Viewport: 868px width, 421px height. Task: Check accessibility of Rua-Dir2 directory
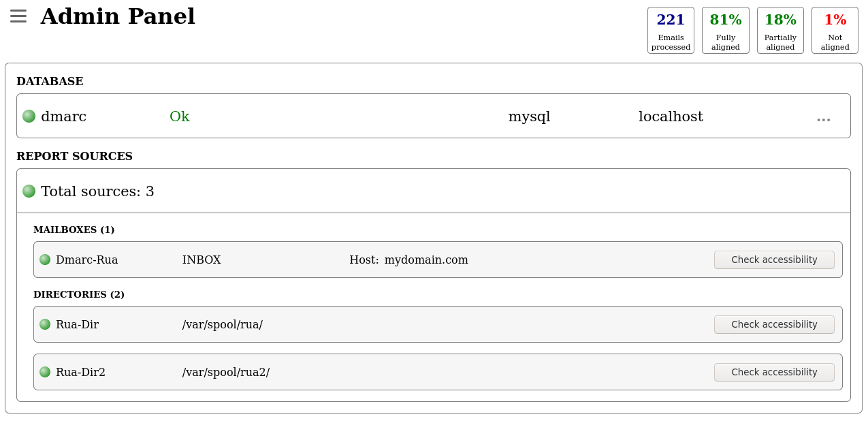click(x=774, y=372)
